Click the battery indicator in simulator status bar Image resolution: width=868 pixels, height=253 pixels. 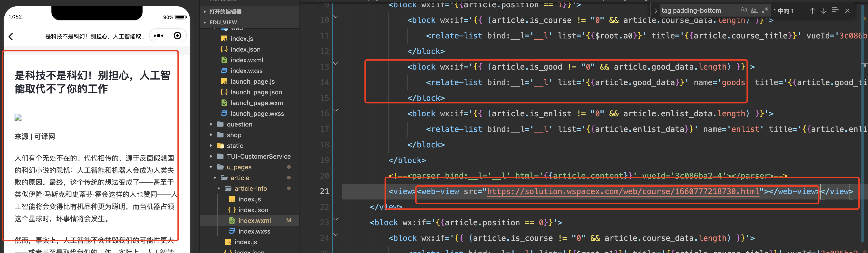click(x=181, y=17)
